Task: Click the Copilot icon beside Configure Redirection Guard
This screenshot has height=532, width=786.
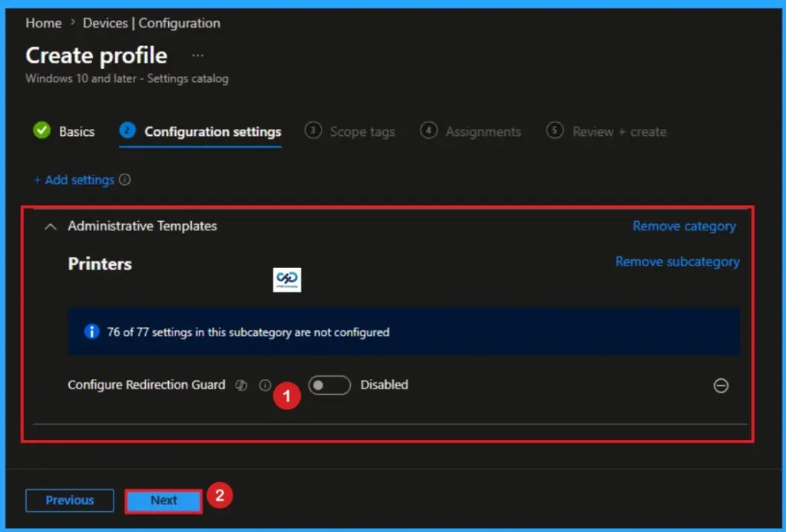Action: 242,385
